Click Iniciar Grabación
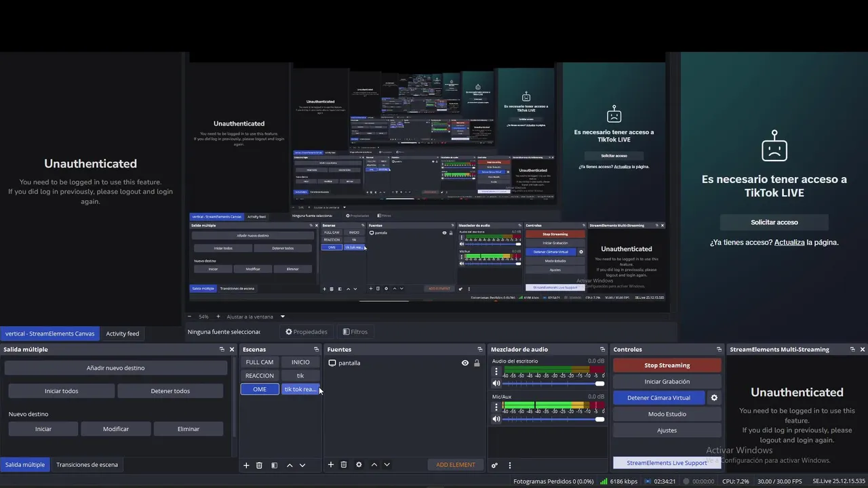Screen dimensions: 868x488 click(x=667, y=382)
